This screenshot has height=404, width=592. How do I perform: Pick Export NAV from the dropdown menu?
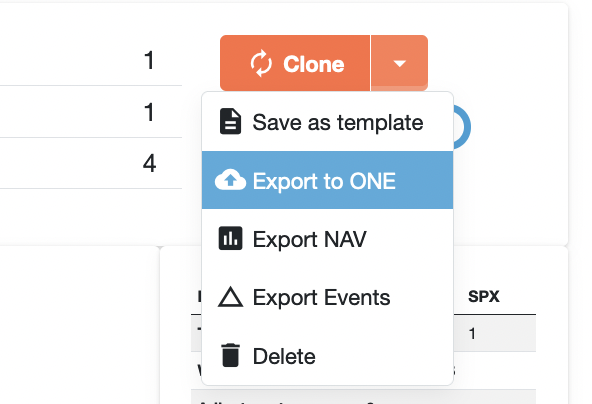coord(327,239)
